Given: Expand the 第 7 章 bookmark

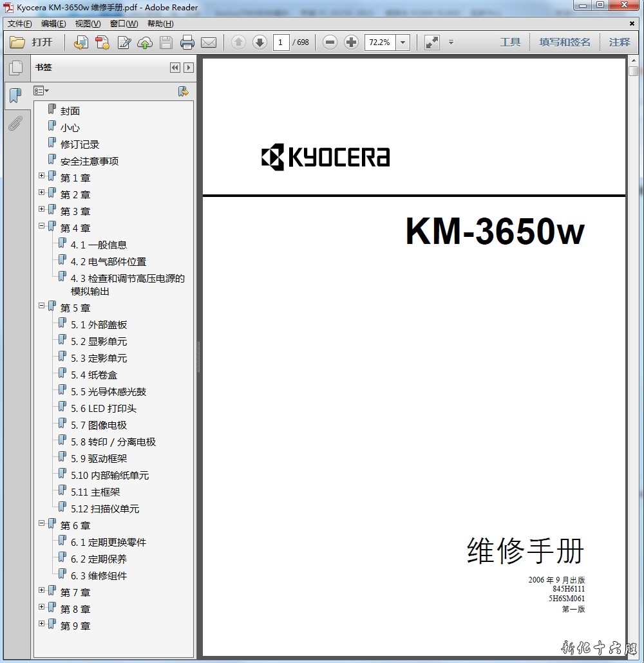Looking at the screenshot, I should (x=41, y=590).
